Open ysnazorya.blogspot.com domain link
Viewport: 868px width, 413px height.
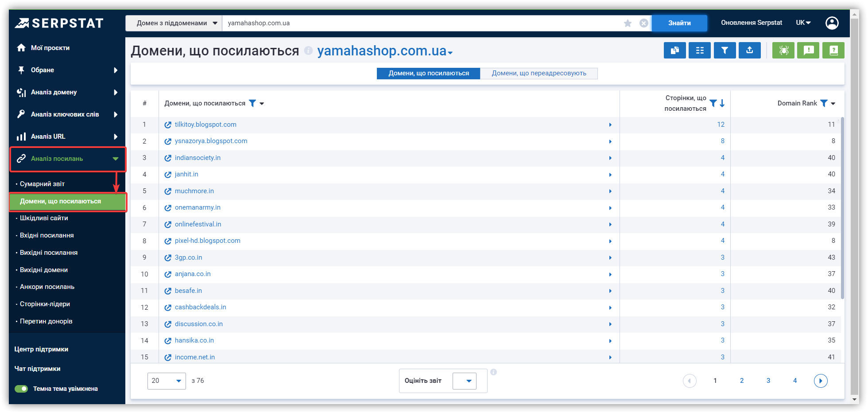pos(211,141)
